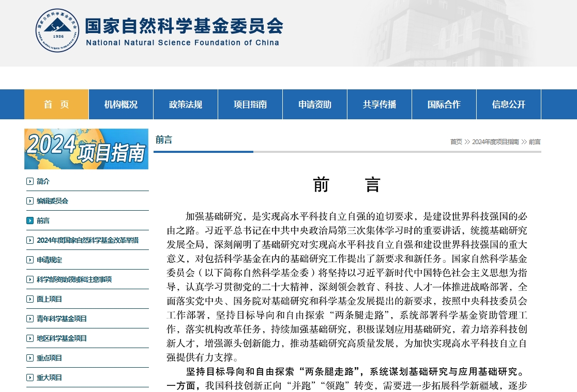The width and height of the screenshot is (577, 392).
Task: Click the highlighted arrow icon beside 前言
Action: pos(30,221)
